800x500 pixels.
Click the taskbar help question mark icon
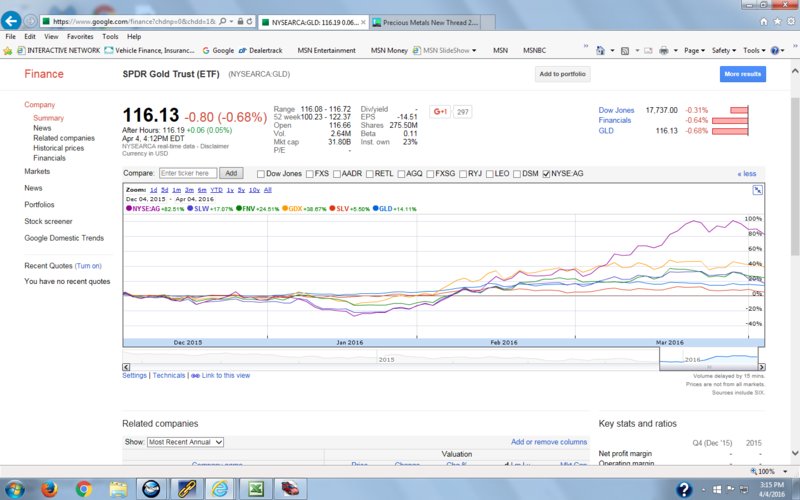coord(684,490)
